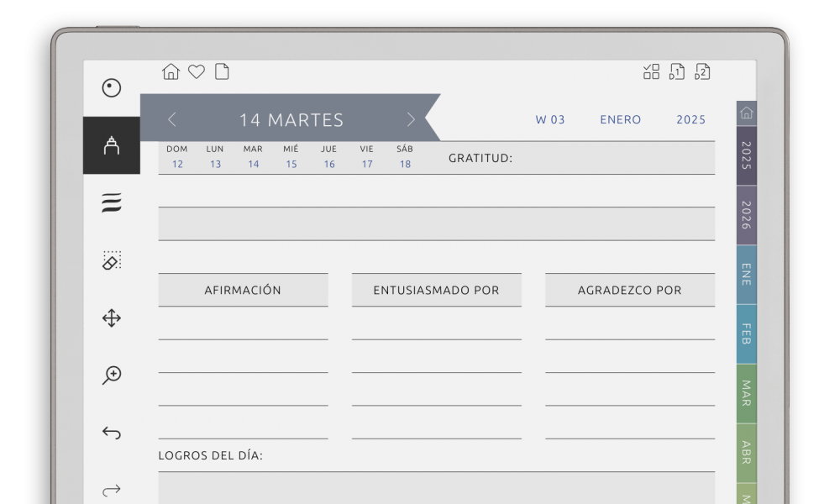Jump to Sunday 12 in week strip
Screen dimensions: 840x504
coord(177,164)
